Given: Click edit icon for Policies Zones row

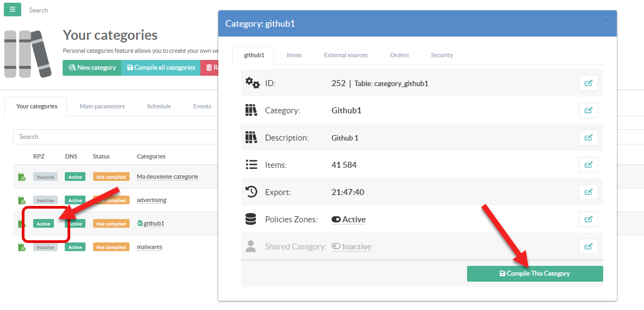Looking at the screenshot, I should point(588,220).
